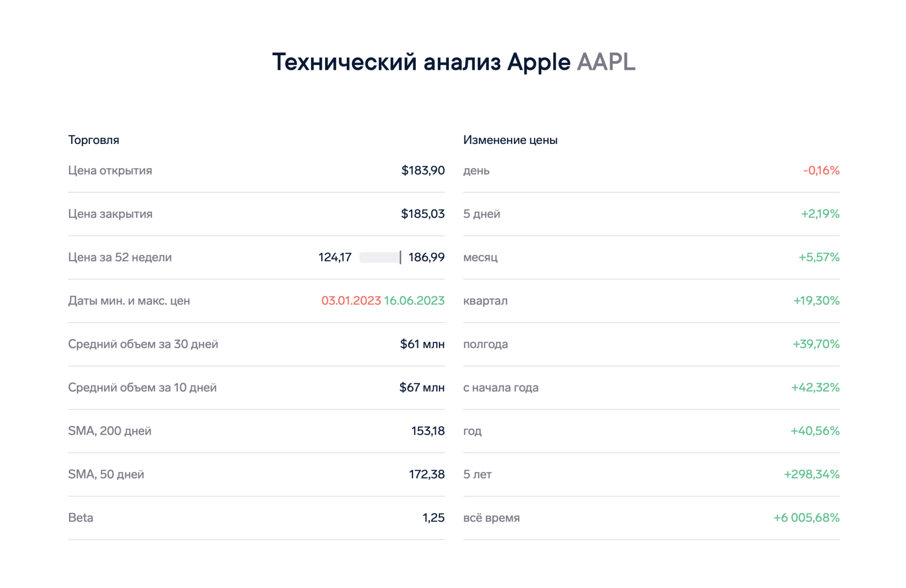The image size is (906, 588).
Task: Select the maximum price date 16.06.2023
Action: 414,301
